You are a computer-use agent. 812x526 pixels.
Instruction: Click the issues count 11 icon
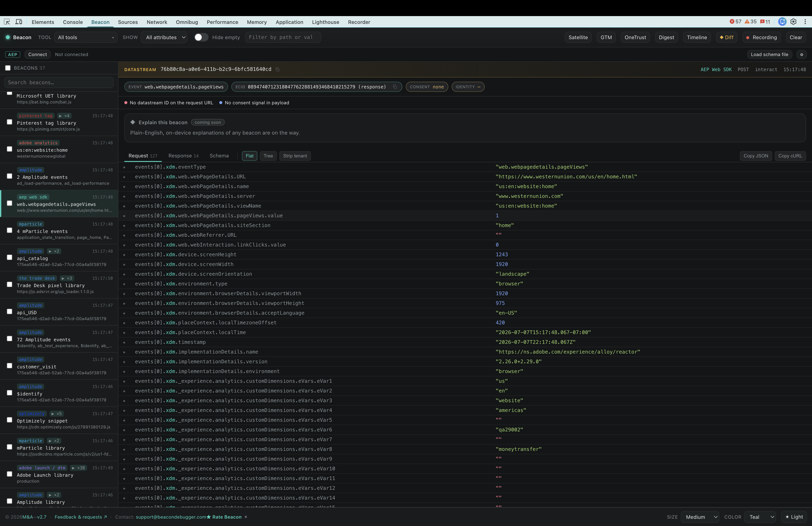pos(765,22)
